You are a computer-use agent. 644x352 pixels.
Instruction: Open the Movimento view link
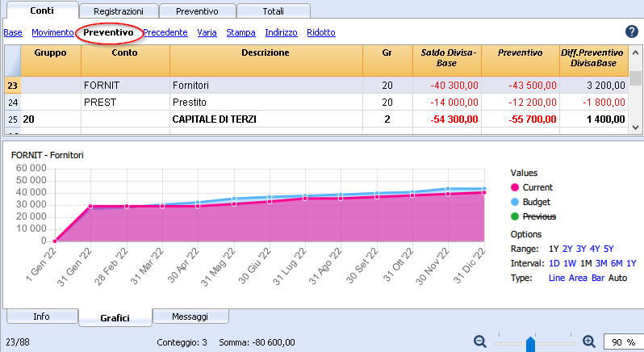coord(52,32)
